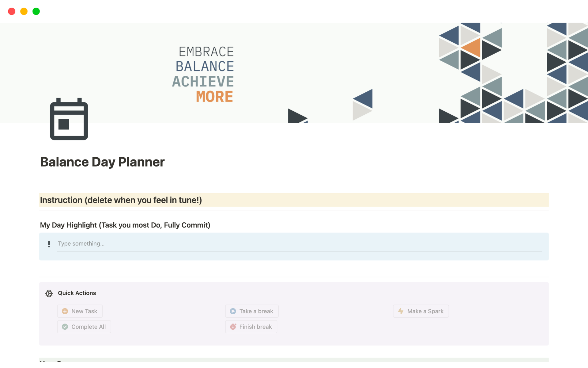Viewport: 588px width, 368px height.
Task: Click the Instruction yellow heading banner
Action: [121, 200]
